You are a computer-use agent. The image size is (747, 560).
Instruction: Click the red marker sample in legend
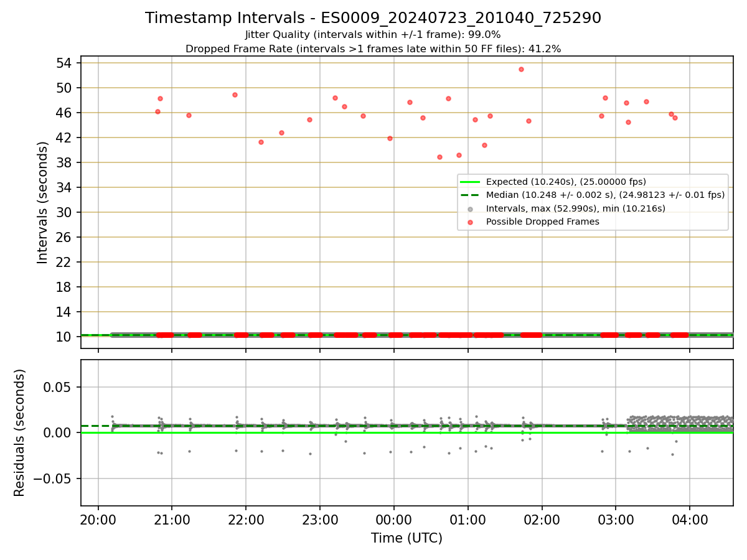pyautogui.click(x=470, y=222)
